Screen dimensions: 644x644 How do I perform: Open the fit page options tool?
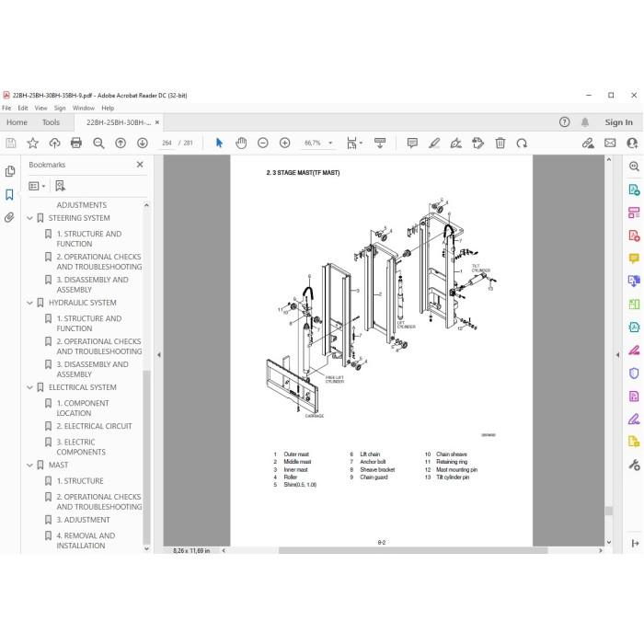pyautogui.click(x=352, y=143)
